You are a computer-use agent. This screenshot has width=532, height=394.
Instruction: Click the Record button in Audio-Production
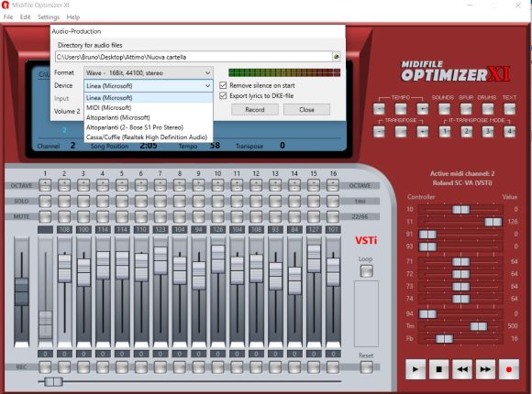point(255,110)
